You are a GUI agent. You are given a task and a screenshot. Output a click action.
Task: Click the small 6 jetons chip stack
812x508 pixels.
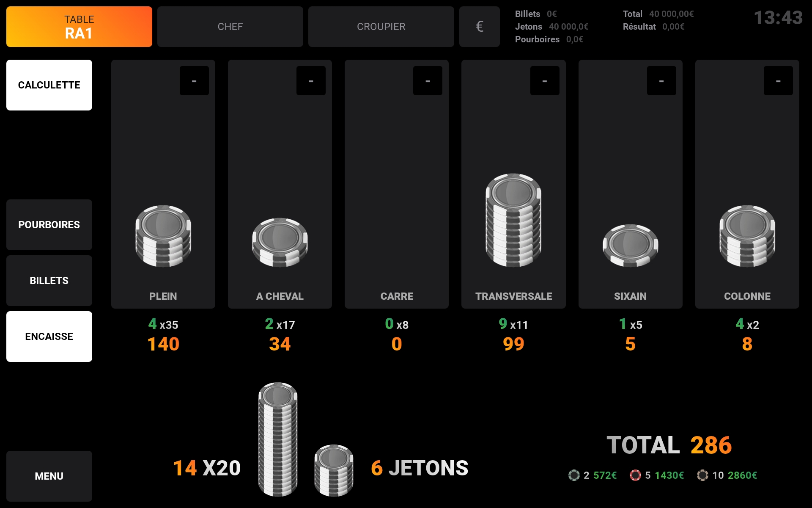[334, 470]
